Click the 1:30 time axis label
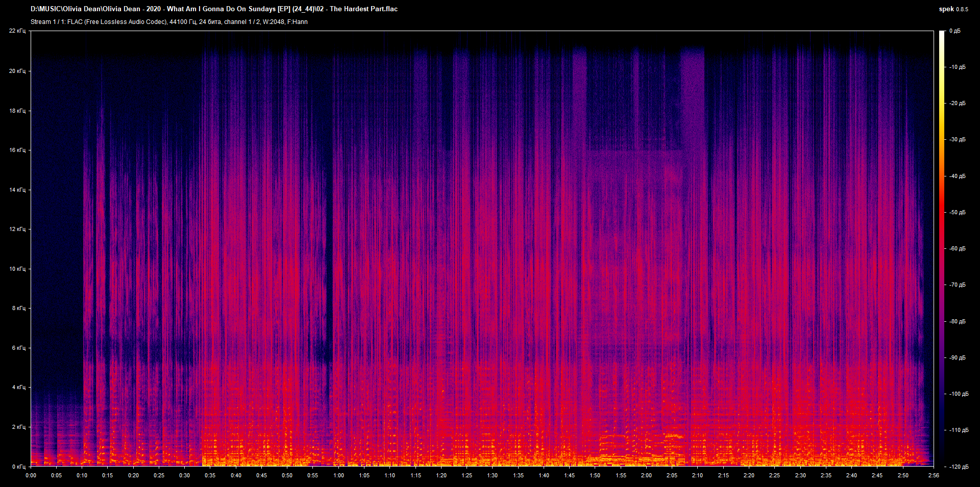 pyautogui.click(x=493, y=475)
